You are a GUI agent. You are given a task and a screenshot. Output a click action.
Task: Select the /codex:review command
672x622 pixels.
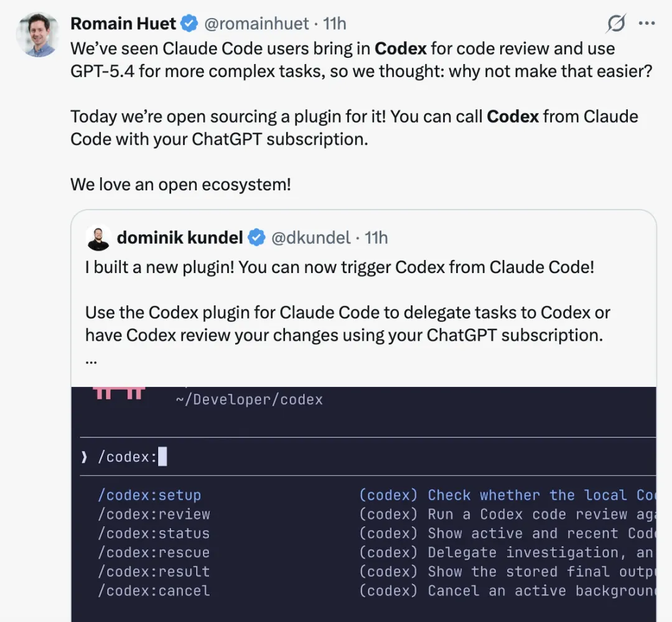[154, 514]
